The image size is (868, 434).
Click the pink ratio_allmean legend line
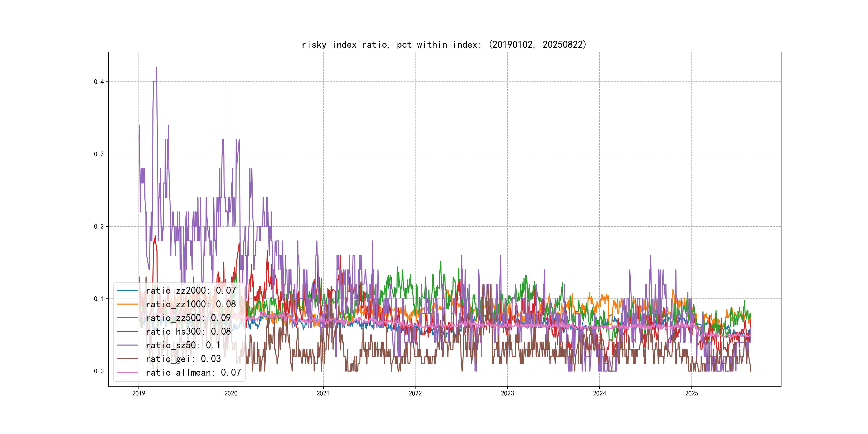click(x=127, y=372)
